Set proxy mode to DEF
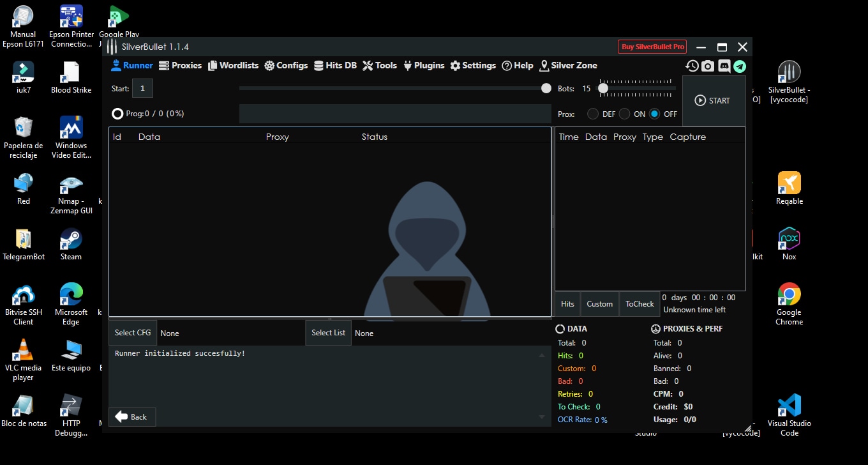 click(593, 114)
